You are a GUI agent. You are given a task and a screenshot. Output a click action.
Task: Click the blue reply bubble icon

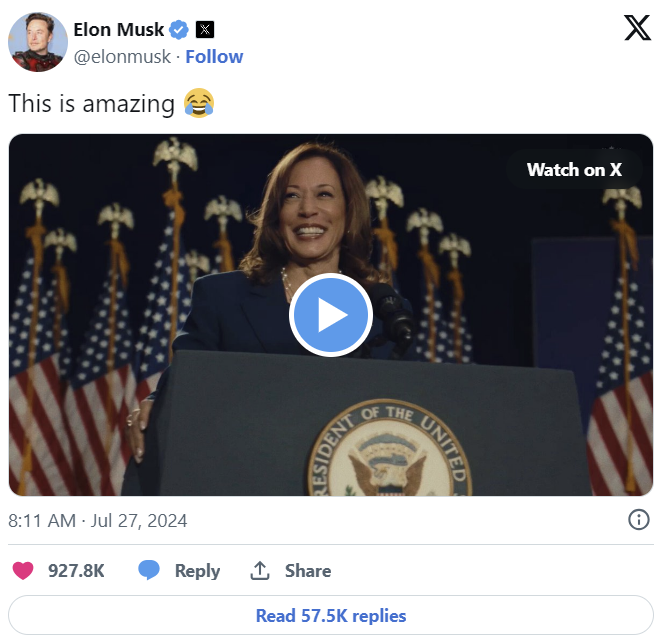[x=149, y=571]
